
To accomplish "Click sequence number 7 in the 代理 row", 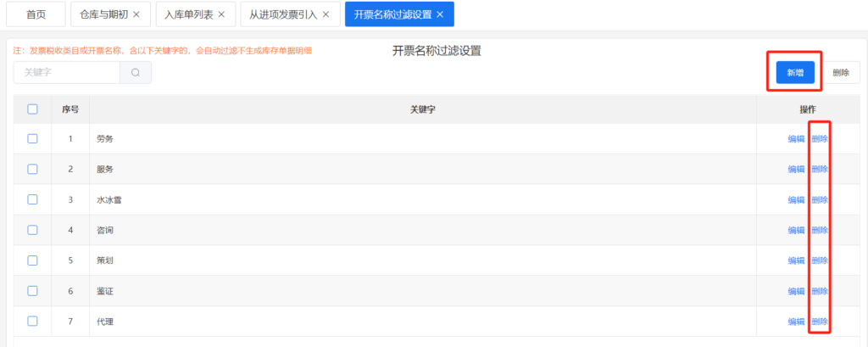I will click(x=70, y=322).
